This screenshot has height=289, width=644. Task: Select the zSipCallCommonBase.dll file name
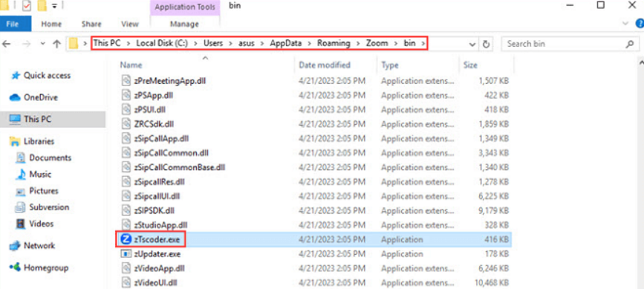point(180,167)
